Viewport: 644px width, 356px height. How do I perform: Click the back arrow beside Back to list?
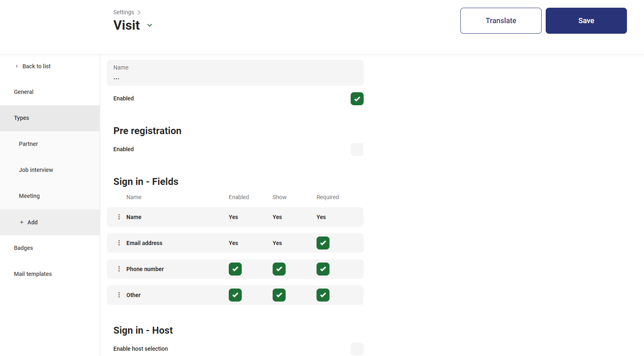17,66
